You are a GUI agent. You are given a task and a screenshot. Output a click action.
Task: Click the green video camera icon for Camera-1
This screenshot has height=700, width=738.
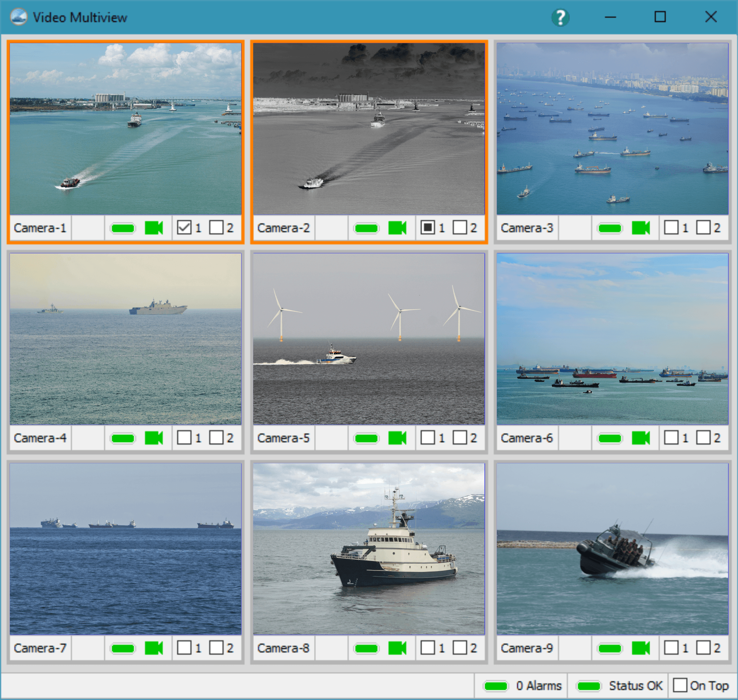coord(153,228)
